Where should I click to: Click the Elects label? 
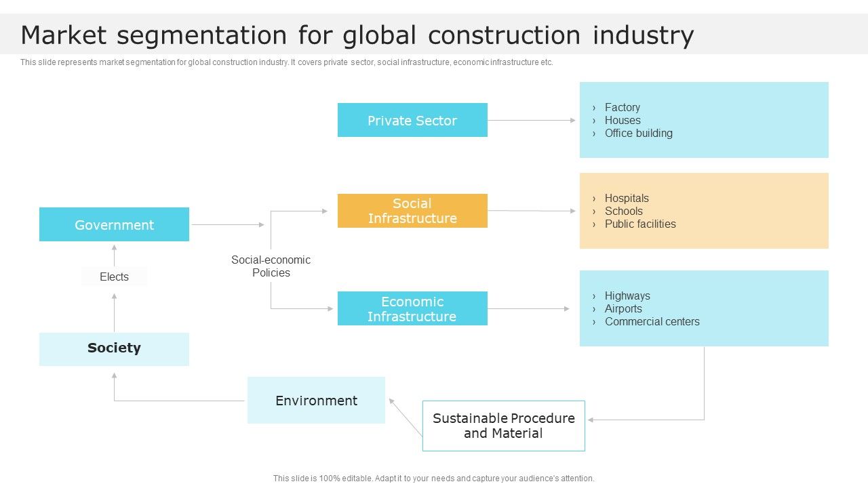coord(114,277)
